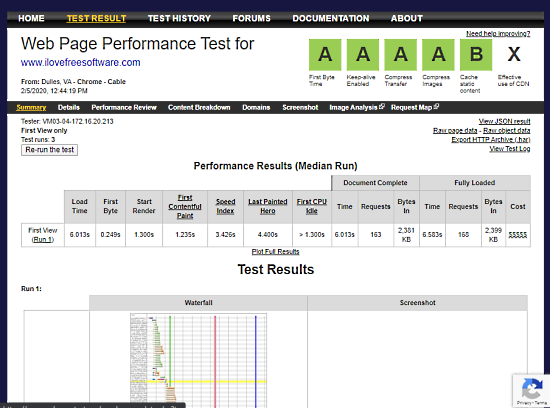550x408 pixels.
Task: Click the Re-run the test button
Action: 49,150
